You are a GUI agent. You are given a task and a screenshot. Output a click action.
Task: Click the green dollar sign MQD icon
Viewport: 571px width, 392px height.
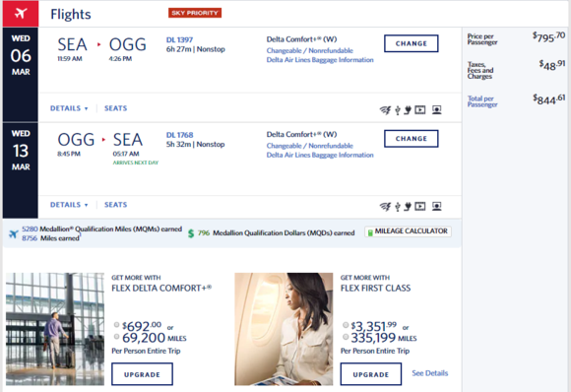191,233
